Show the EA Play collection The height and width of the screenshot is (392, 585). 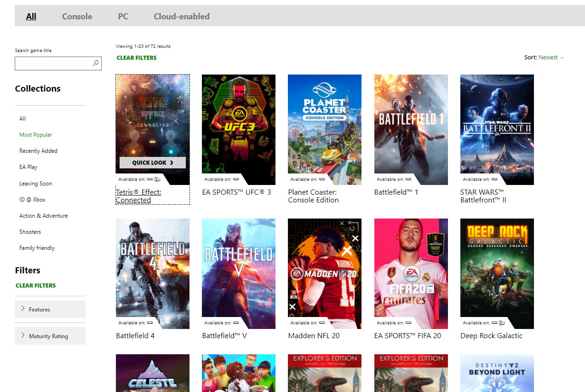(x=28, y=167)
